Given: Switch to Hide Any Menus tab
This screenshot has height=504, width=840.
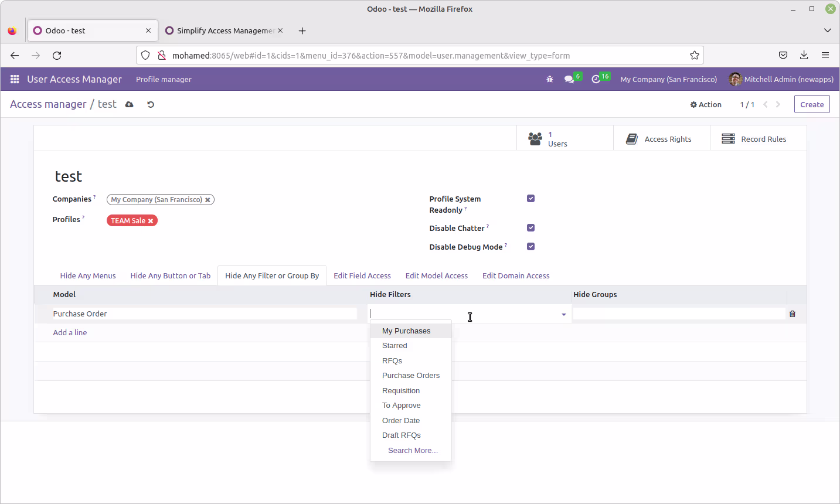Looking at the screenshot, I should (x=88, y=275).
